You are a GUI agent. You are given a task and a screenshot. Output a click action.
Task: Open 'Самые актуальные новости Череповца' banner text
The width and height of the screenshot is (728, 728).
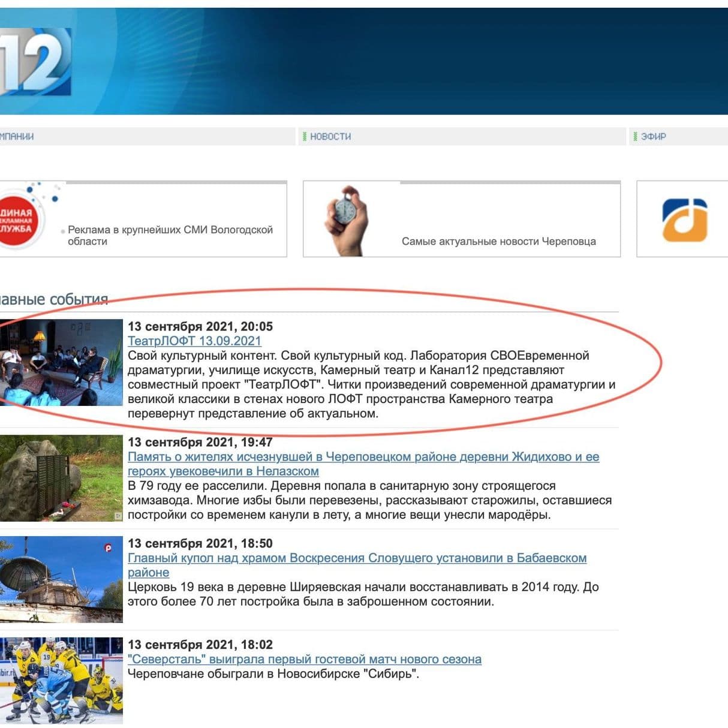click(499, 241)
